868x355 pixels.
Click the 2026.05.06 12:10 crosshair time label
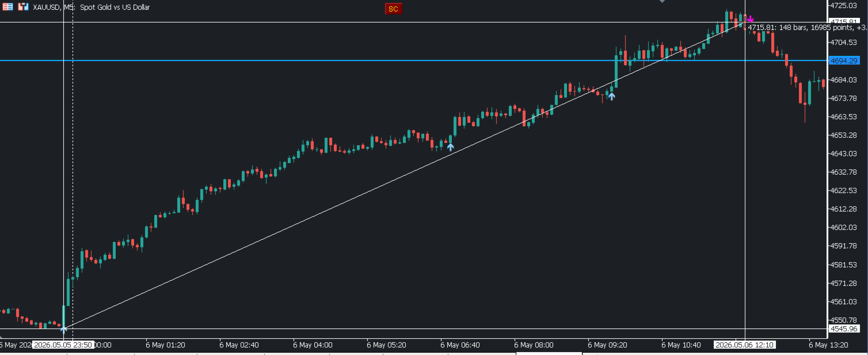point(745,345)
